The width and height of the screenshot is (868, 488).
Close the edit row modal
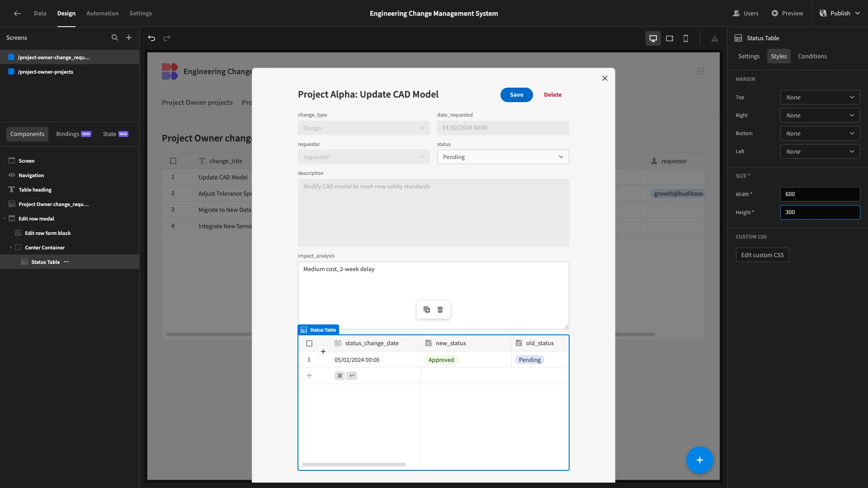tap(605, 78)
